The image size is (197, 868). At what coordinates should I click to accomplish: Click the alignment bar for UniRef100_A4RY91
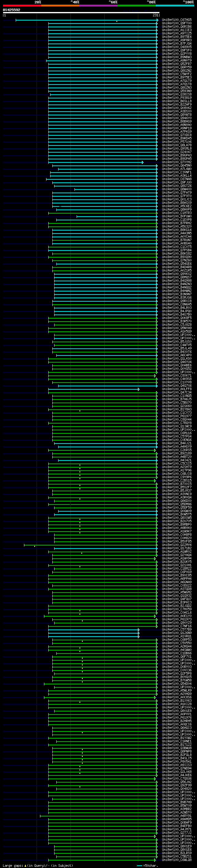pyautogui.click(x=99, y=816)
